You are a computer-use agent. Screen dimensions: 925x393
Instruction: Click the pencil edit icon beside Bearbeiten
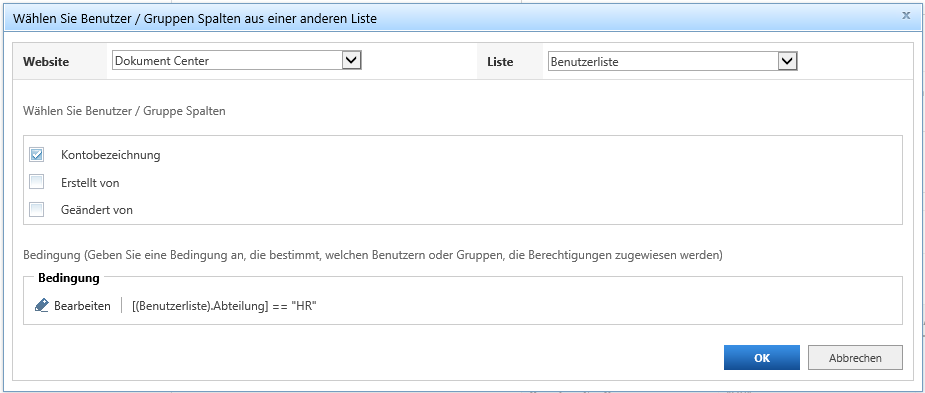41,306
